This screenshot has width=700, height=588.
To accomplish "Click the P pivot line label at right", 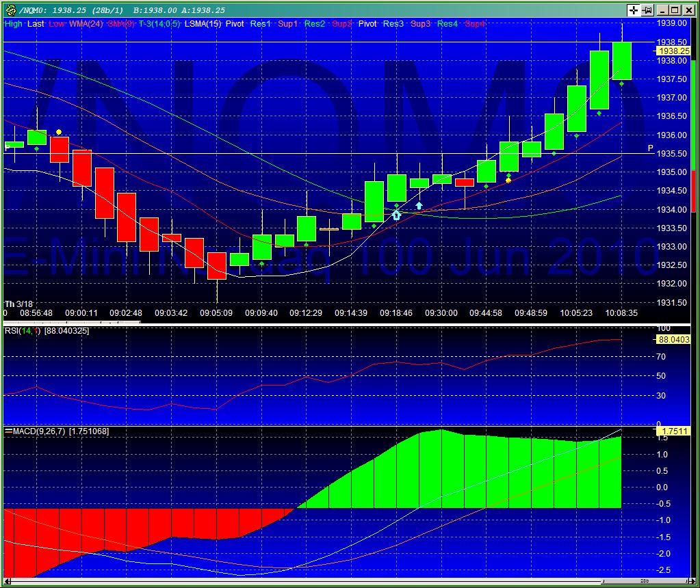I will pos(651,148).
